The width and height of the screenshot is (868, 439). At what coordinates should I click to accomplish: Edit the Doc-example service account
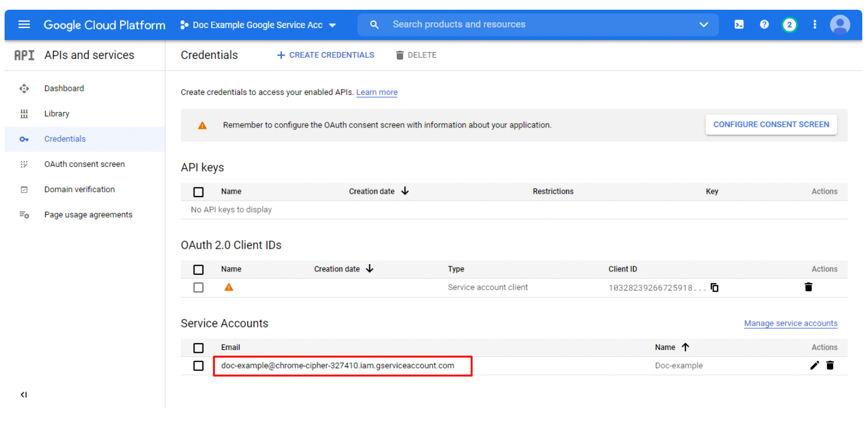[815, 365]
